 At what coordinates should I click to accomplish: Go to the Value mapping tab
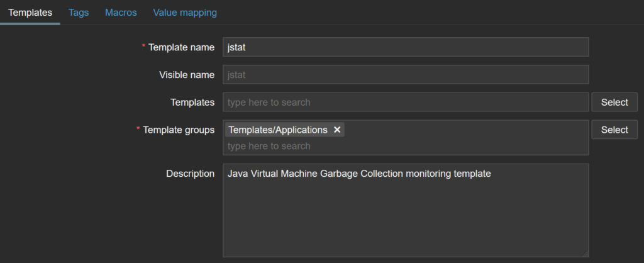185,13
